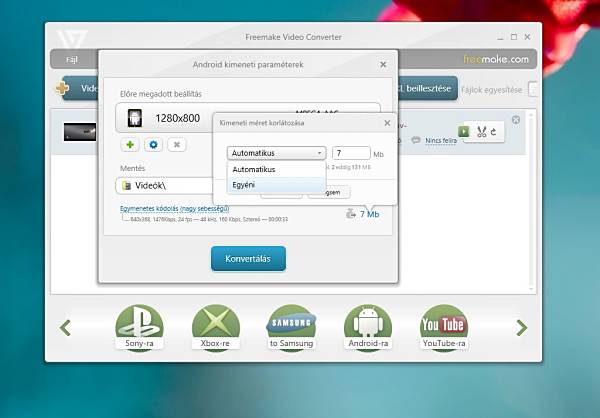The width and height of the screenshot is (600, 418).
Task: Choose the Android-ra format
Action: click(x=368, y=328)
